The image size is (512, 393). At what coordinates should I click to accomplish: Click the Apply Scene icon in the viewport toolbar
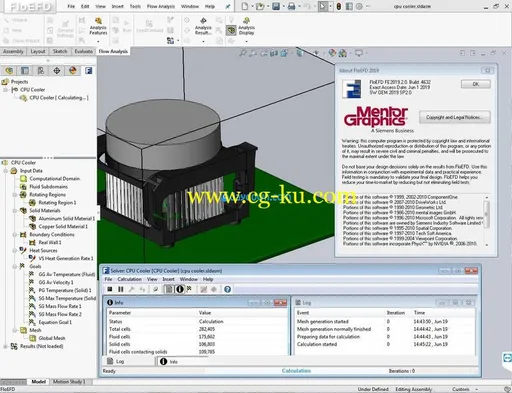pyautogui.click(x=343, y=53)
